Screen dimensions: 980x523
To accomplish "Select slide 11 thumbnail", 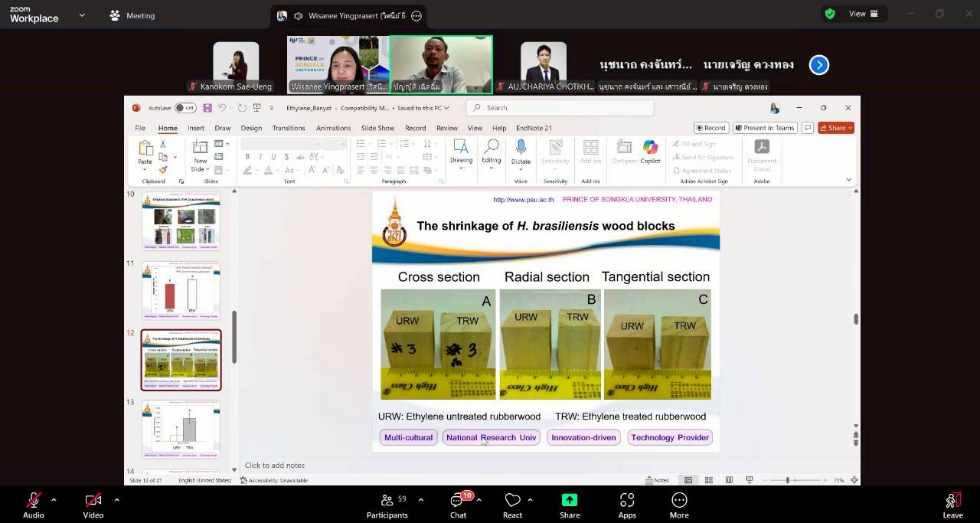I will coord(181,289).
